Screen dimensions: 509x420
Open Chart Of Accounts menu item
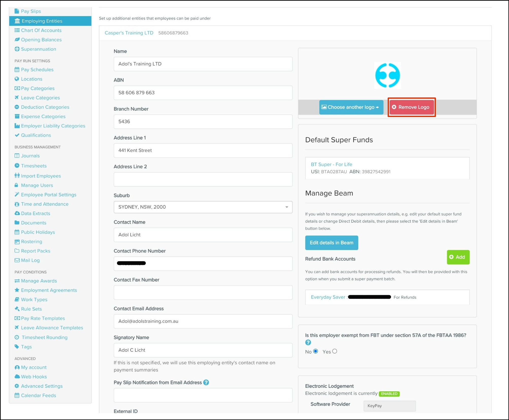(x=41, y=30)
